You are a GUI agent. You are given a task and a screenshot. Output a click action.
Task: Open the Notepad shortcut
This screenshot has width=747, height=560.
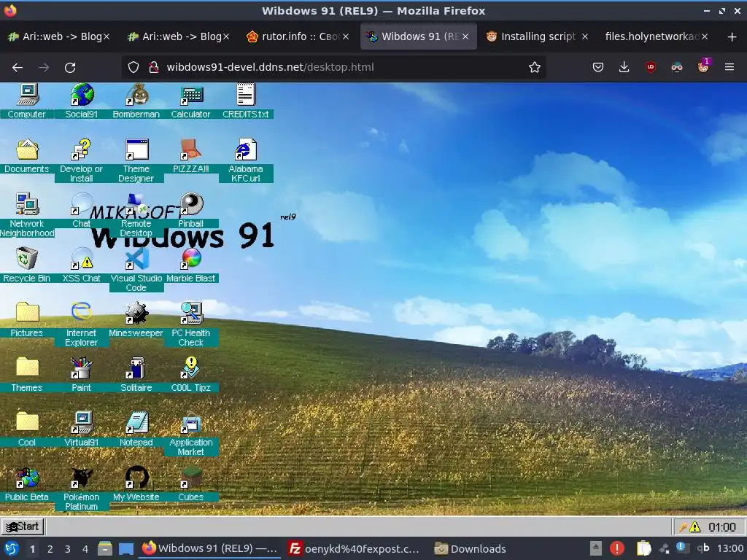136,422
